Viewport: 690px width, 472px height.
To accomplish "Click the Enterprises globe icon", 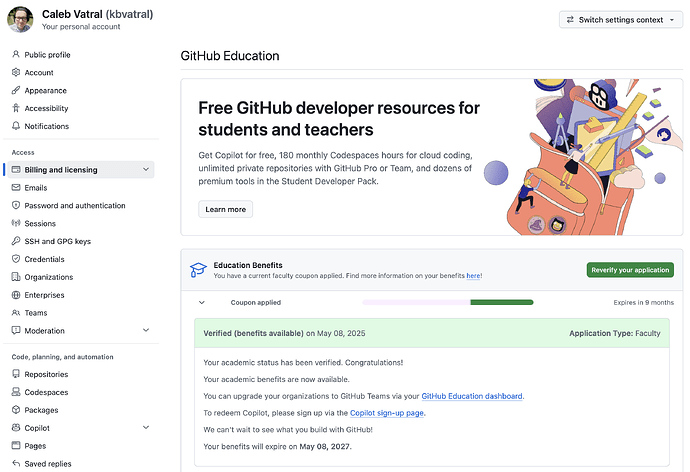I will click(16, 295).
